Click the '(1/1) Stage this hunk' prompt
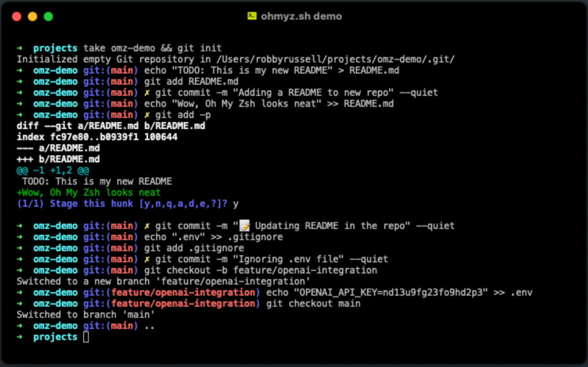The image size is (588, 367). (122, 204)
